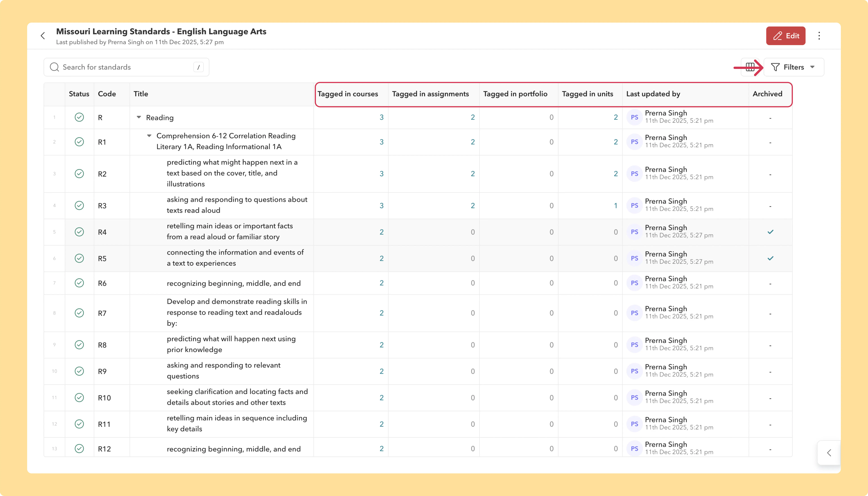
Task: Open the column settings grid icon
Action: (750, 67)
